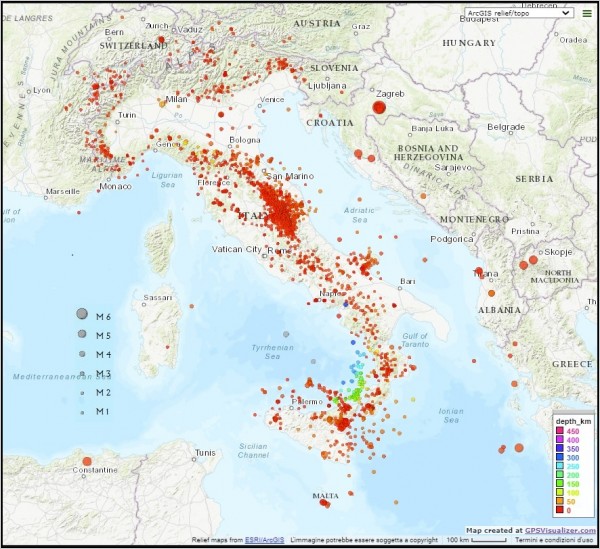The width and height of the screenshot is (600, 549).
Task: Click the 150 km depth color swatch
Action: (x=560, y=484)
